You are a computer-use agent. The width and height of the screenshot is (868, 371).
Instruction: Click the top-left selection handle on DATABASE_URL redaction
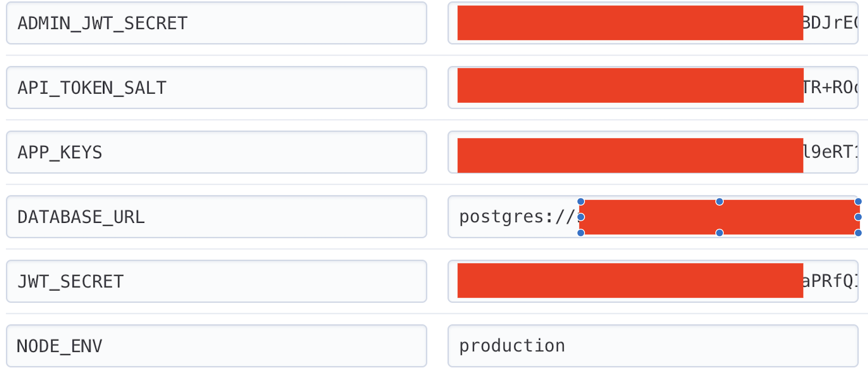click(x=580, y=201)
